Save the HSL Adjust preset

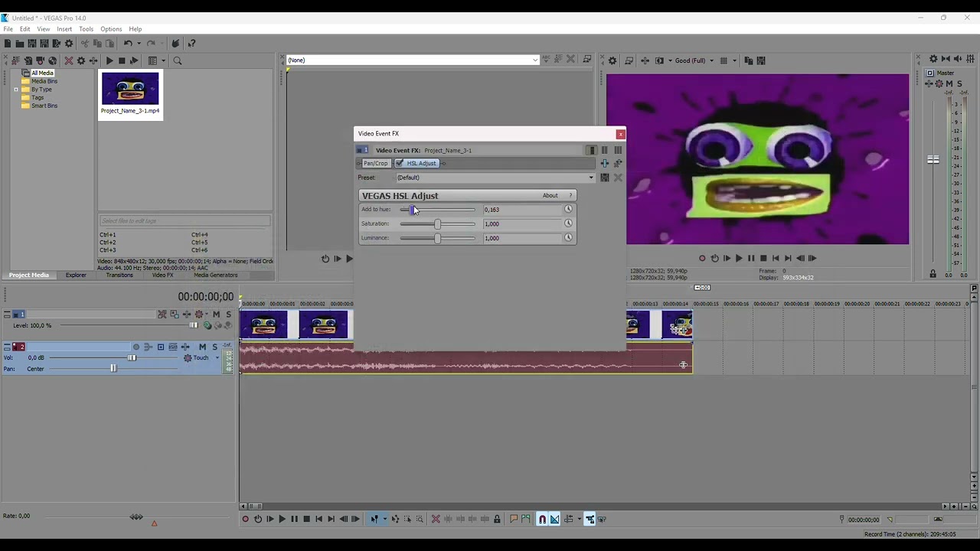pyautogui.click(x=605, y=178)
